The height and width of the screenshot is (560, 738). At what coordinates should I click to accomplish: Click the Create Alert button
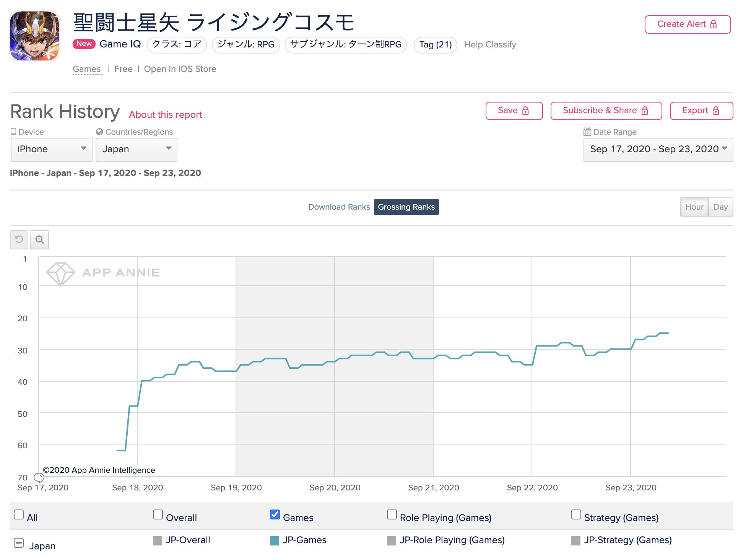[x=688, y=24]
